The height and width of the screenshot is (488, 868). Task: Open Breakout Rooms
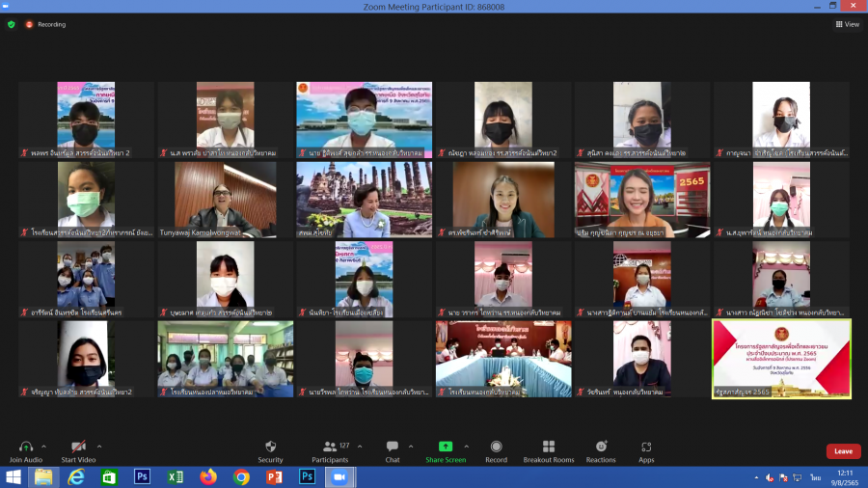pyautogui.click(x=548, y=447)
